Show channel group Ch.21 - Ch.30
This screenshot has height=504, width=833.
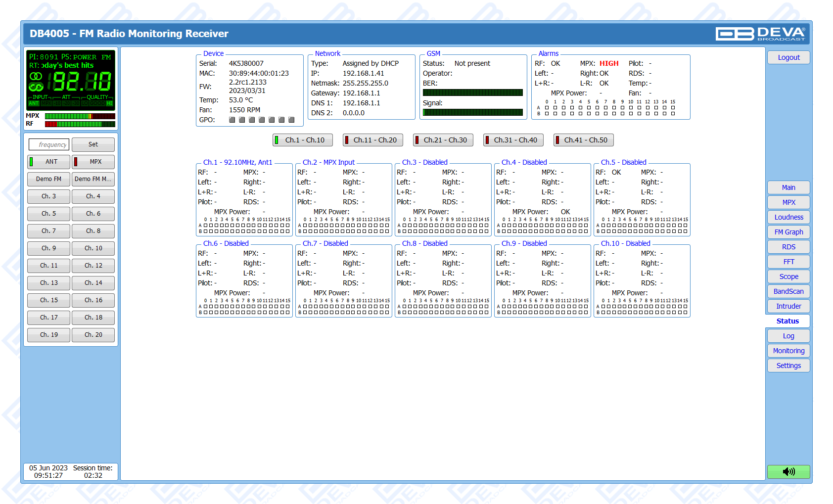[x=443, y=140]
